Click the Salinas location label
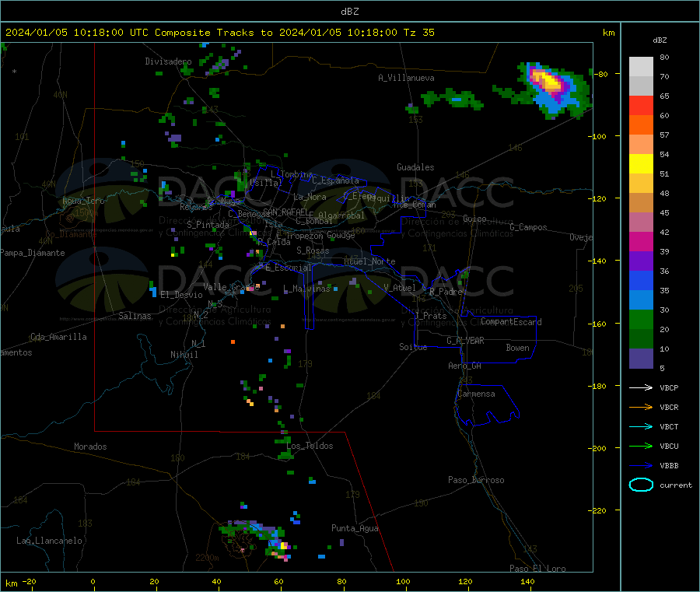 135,316
